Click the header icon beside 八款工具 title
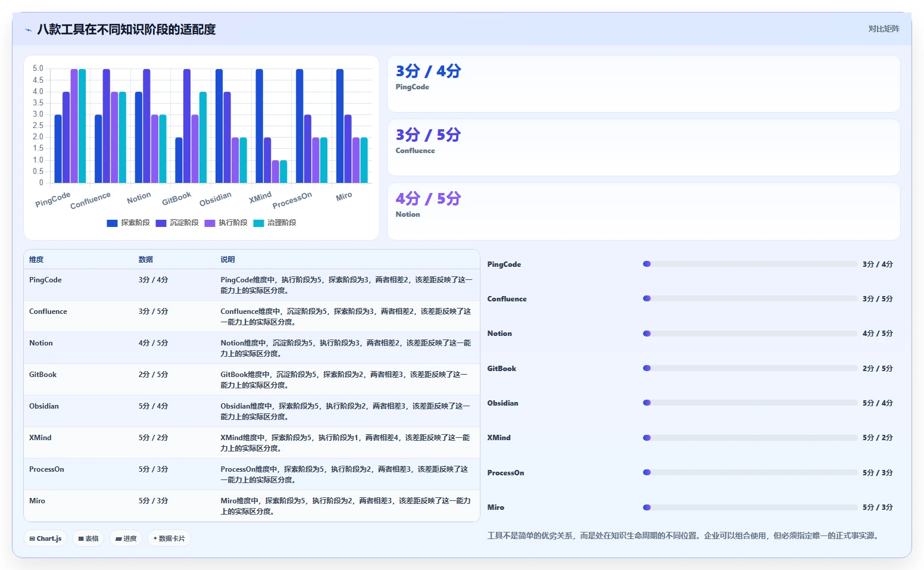This screenshot has width=924, height=570. pos(28,30)
